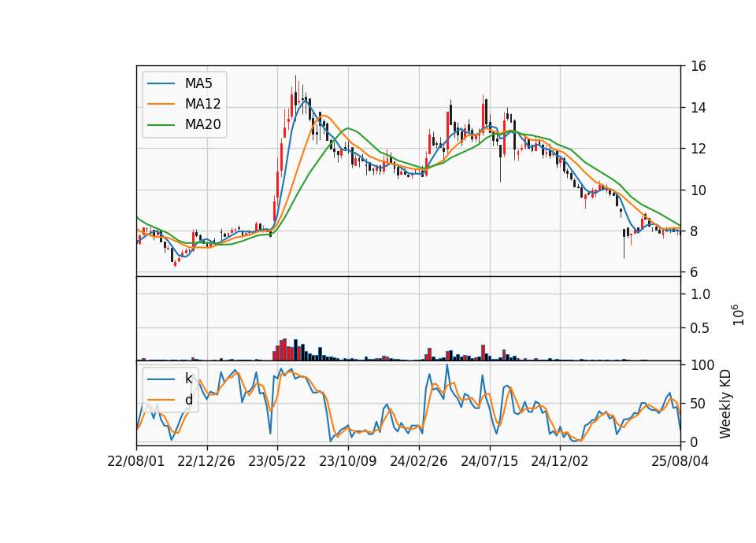Screen dimensions: 756x543
Task: Select the 50 tick on Weekly KD axis
Action: [699, 404]
